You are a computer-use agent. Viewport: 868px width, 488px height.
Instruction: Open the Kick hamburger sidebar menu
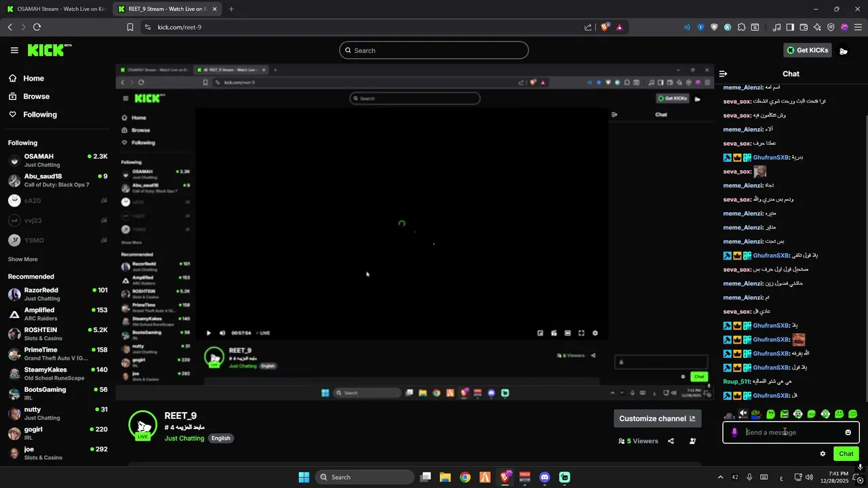14,50
